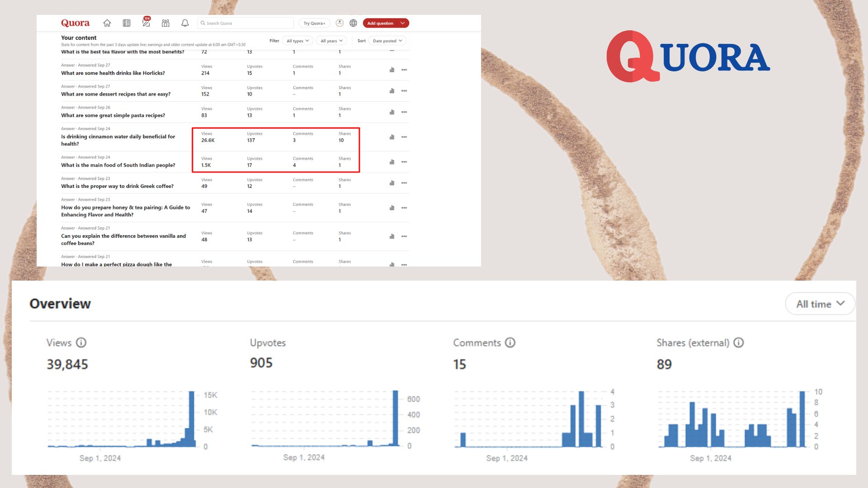Click the 1.5K views value
868x488 pixels.
pos(206,165)
